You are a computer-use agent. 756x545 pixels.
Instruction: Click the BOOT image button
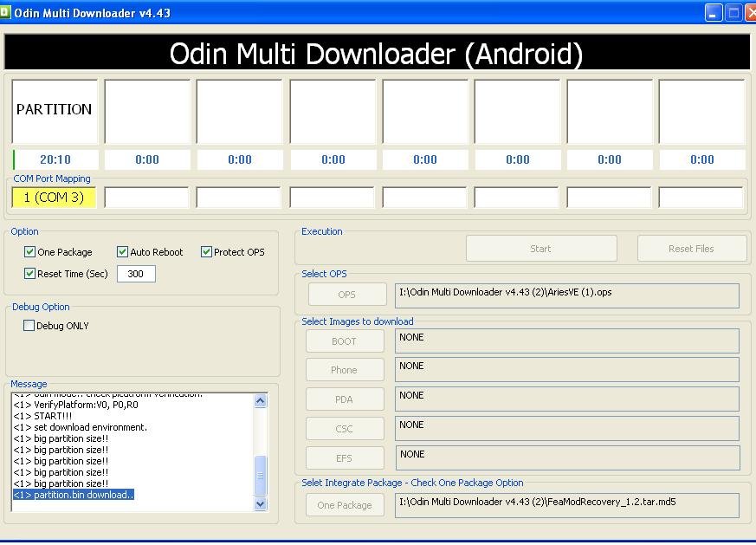point(345,341)
